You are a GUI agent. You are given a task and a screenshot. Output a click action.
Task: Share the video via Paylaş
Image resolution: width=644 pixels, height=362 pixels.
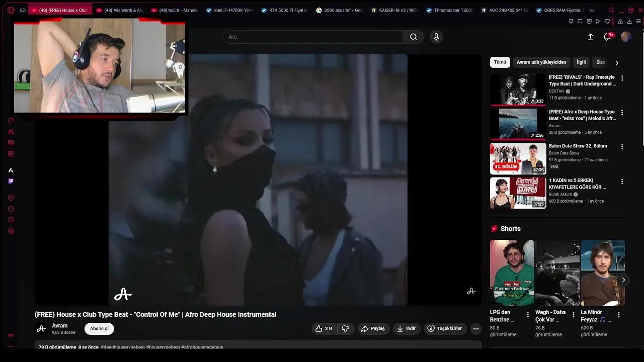tap(373, 328)
